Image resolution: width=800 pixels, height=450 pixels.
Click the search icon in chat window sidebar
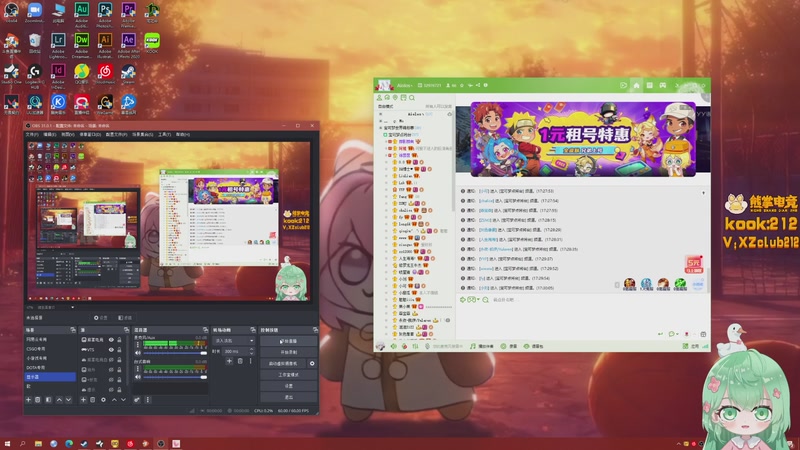coord(412,97)
